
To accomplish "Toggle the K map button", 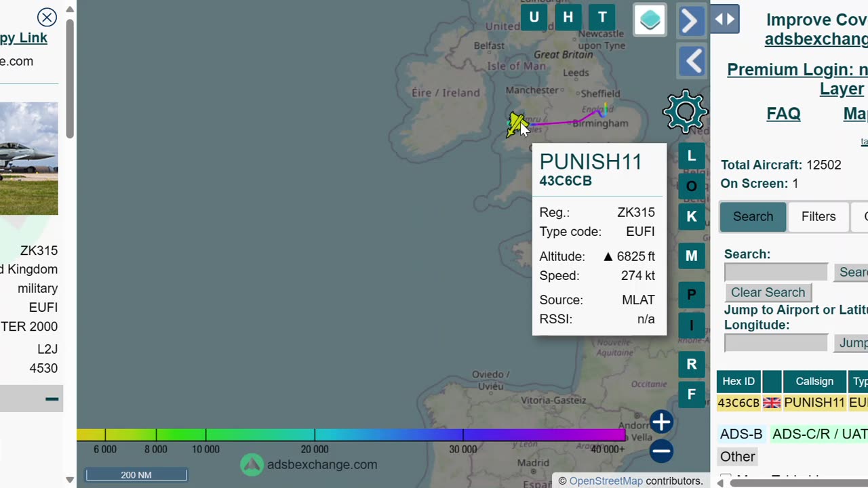I will (x=692, y=217).
